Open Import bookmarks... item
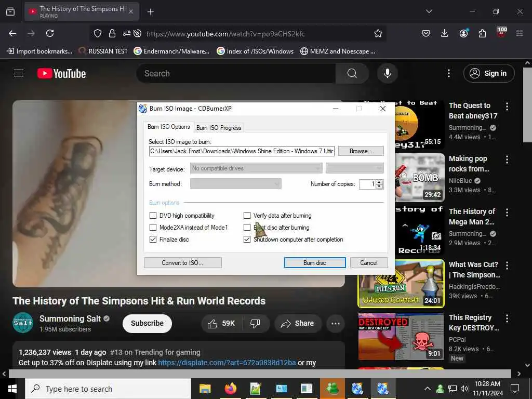The width and height of the screenshot is (532, 399). [x=39, y=51]
